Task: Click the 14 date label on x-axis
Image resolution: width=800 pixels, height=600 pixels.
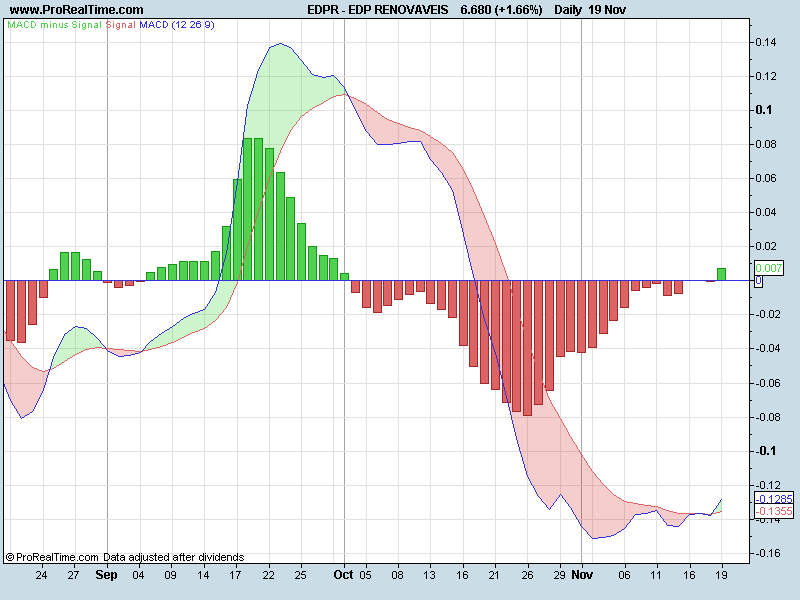Action: click(203, 575)
